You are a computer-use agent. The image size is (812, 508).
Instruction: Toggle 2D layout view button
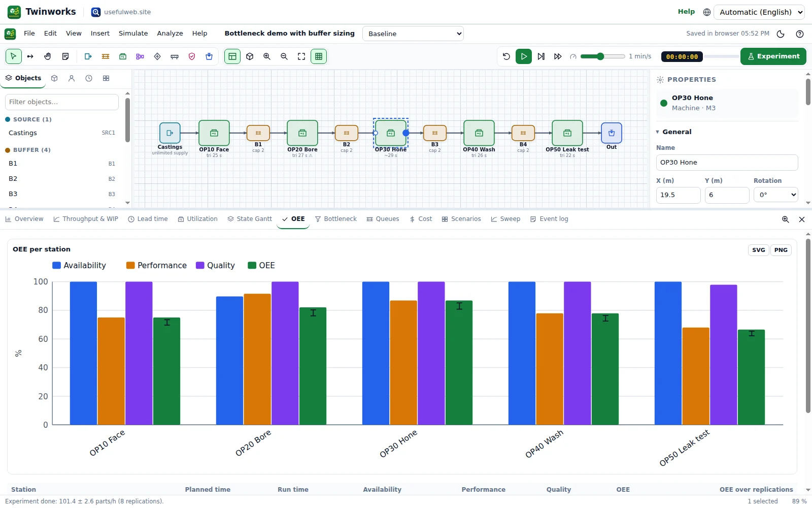[232, 56]
